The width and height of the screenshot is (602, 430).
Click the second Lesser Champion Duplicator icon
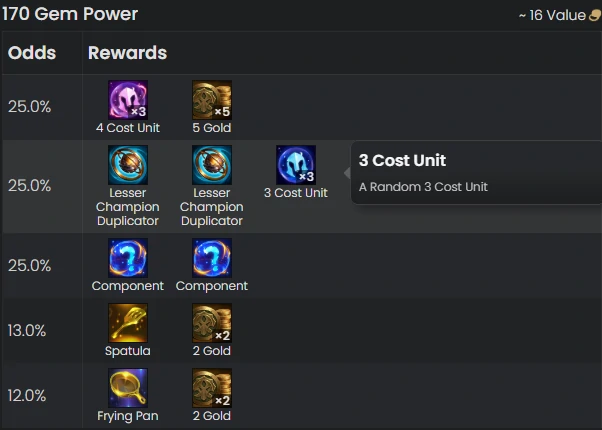(x=212, y=165)
